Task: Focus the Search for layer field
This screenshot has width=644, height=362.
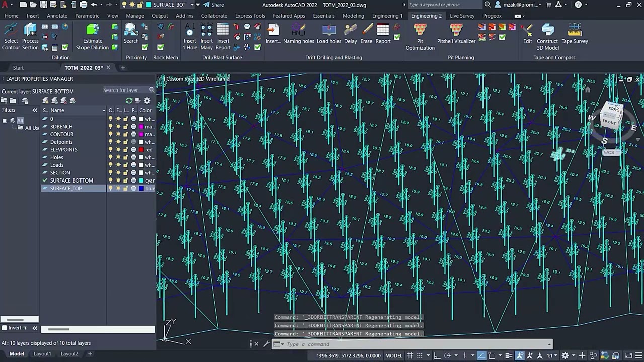Action: [129, 90]
